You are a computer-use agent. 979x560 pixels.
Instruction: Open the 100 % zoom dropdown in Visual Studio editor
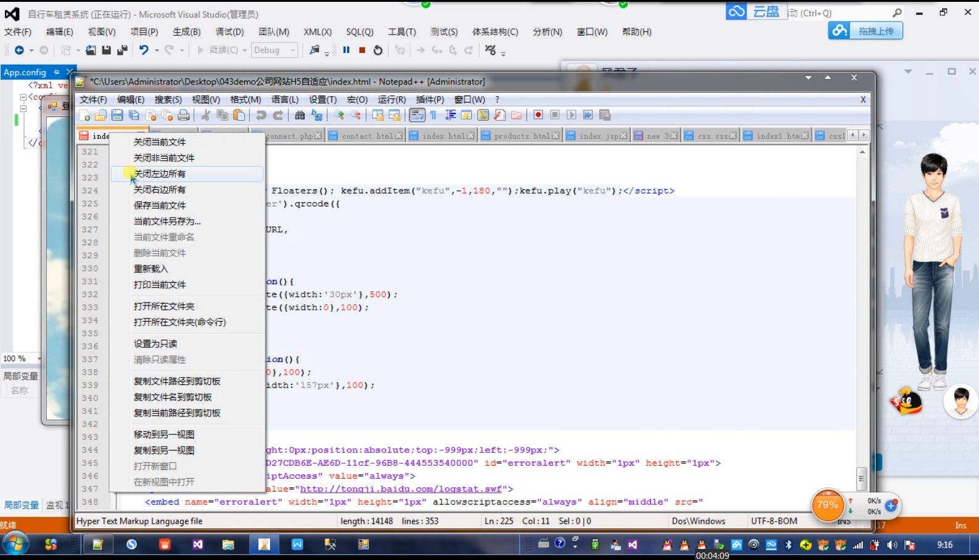[x=39, y=359]
